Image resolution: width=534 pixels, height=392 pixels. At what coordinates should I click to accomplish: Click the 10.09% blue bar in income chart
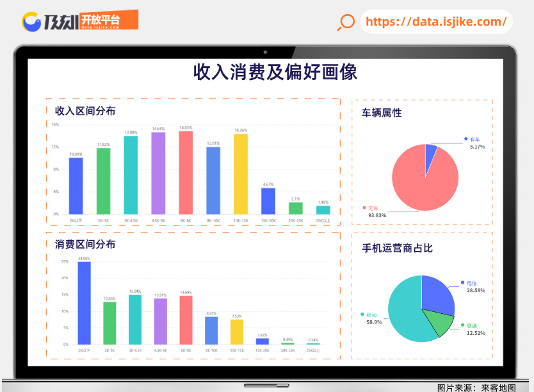[76, 186]
